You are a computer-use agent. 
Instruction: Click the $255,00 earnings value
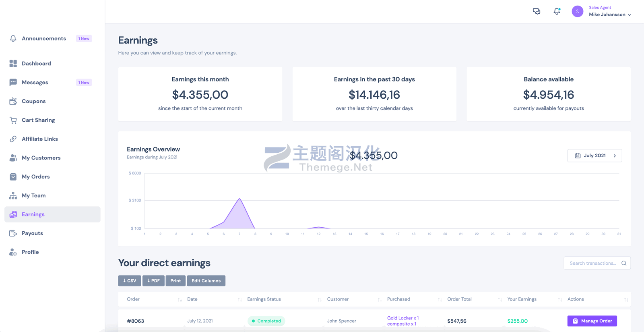point(517,321)
